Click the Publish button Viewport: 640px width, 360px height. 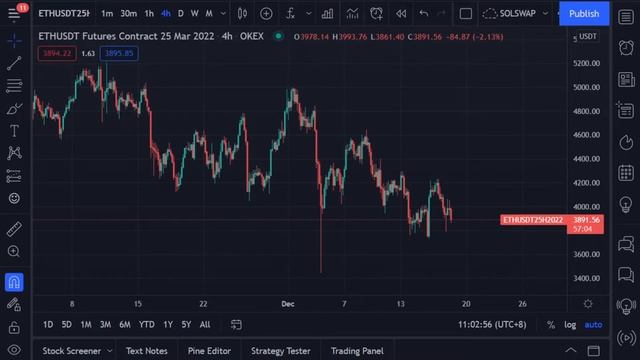[584, 13]
